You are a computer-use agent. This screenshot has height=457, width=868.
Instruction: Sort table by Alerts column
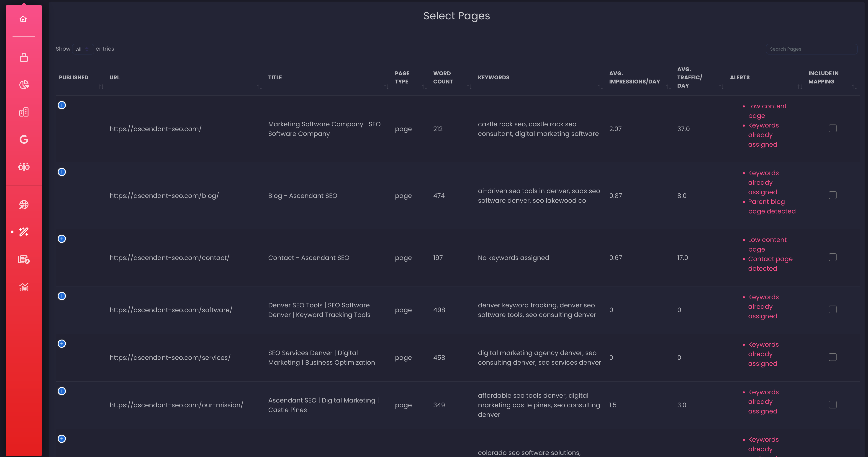coord(800,87)
